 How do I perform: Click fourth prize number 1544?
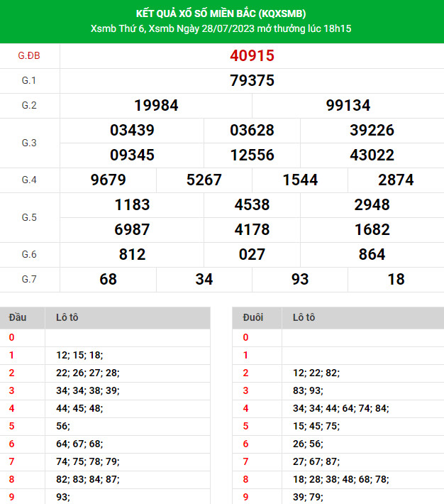[300, 180]
